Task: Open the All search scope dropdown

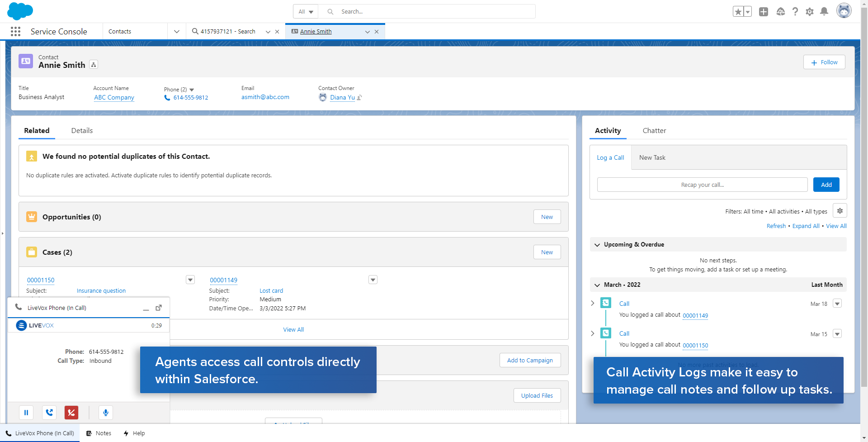Action: click(x=306, y=12)
